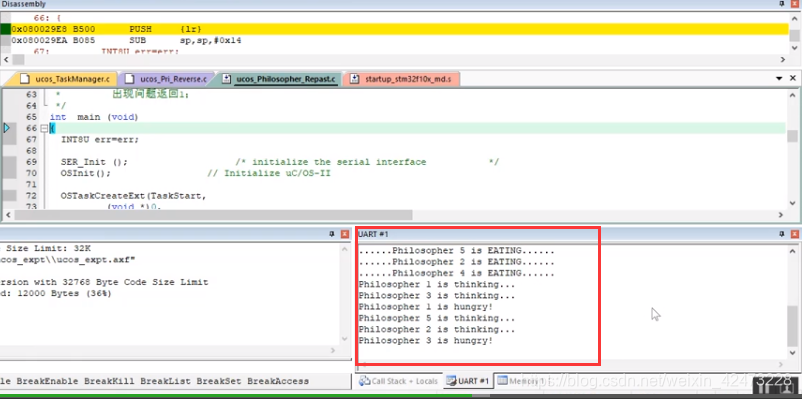This screenshot has width=802, height=399.
Task: Open the Memory 1 tab
Action: 520,381
